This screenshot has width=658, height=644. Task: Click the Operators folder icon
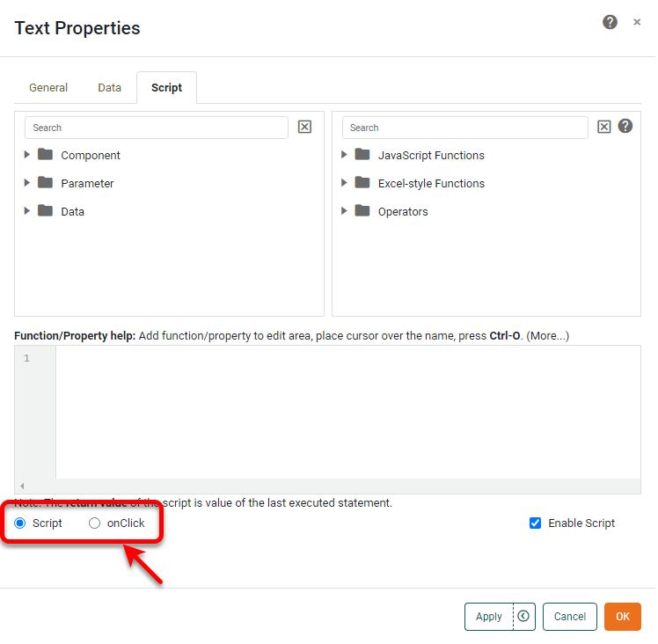(362, 211)
